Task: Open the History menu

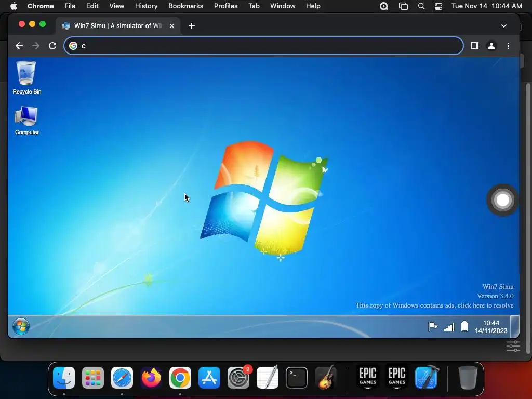Action: point(146,6)
